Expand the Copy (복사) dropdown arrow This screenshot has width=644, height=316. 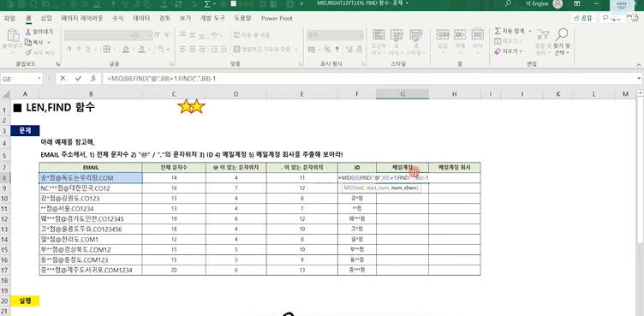[x=49, y=42]
